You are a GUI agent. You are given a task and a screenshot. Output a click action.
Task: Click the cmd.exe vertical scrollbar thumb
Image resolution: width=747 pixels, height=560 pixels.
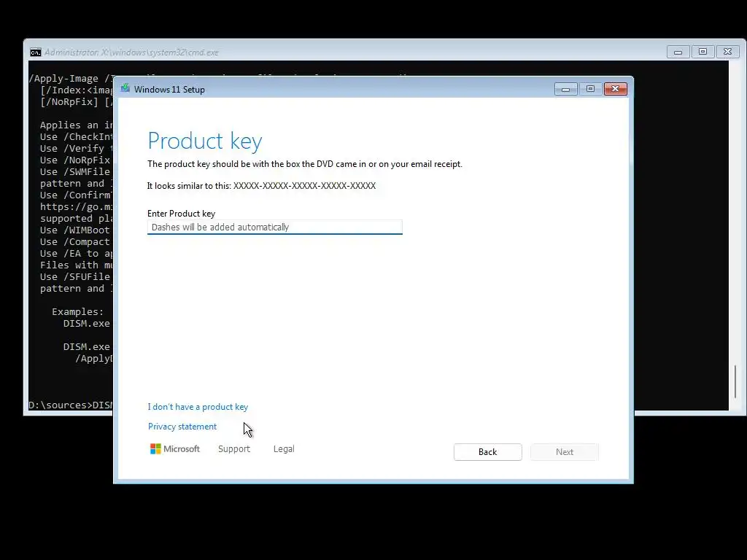[x=735, y=381]
